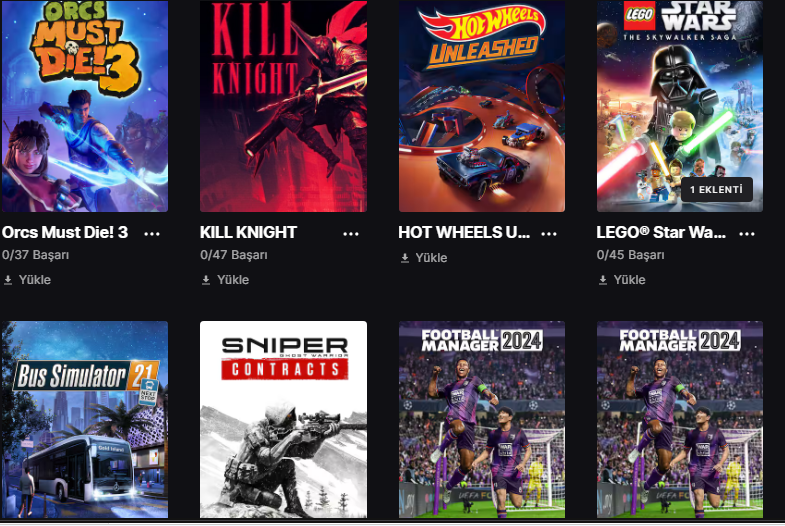Open the Orcs Must Die! 3 cover art
The width and height of the screenshot is (785, 526).
85,106
